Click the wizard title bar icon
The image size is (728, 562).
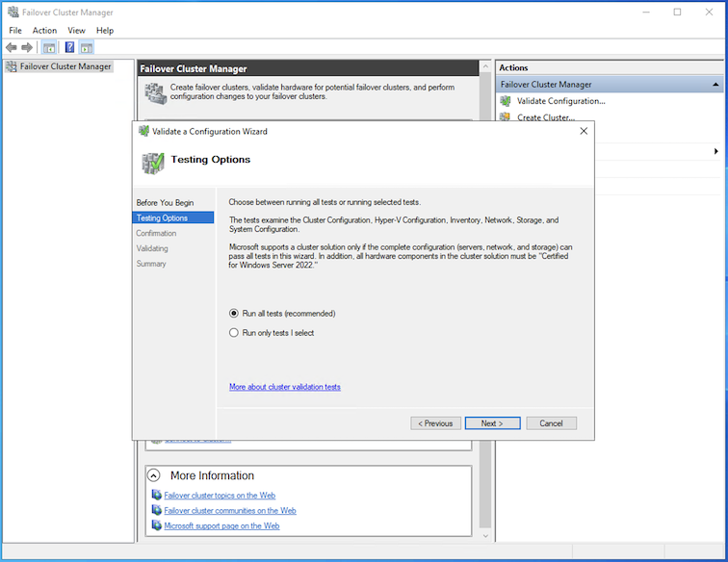point(143,131)
